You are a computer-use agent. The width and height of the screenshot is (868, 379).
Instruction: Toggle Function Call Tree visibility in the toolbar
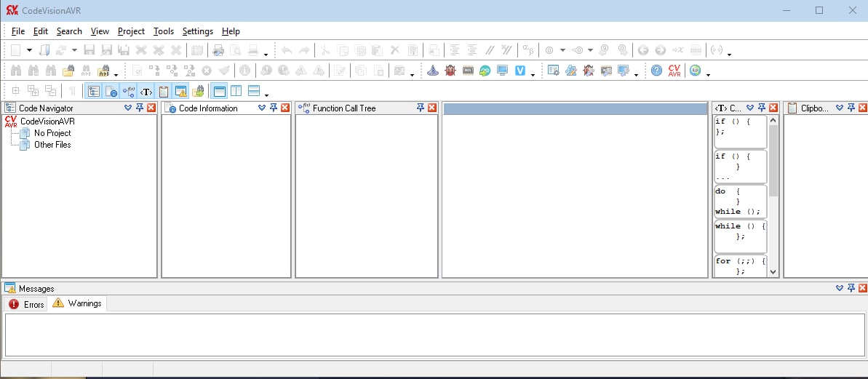(129, 91)
